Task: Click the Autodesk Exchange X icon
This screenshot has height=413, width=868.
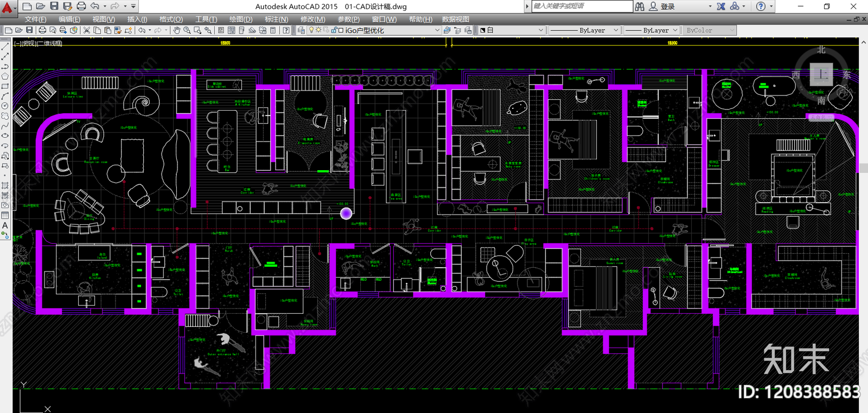Action: [x=721, y=7]
